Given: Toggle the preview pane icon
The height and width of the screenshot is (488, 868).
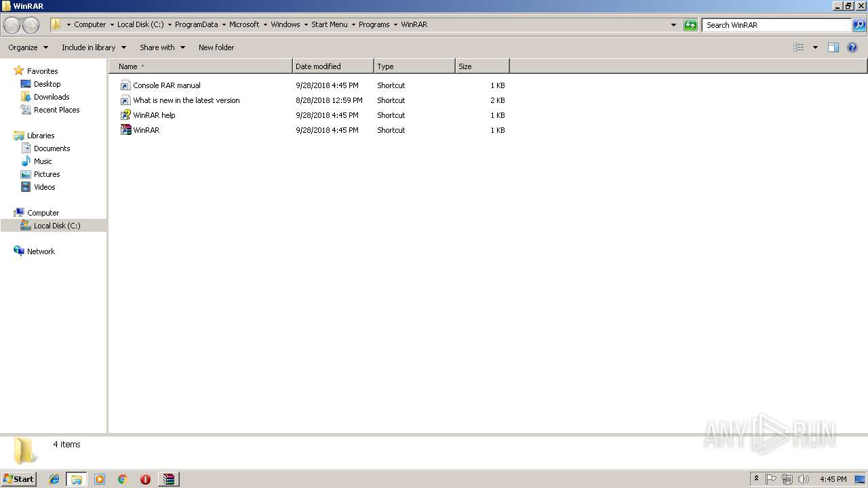Looking at the screenshot, I should pos(833,47).
